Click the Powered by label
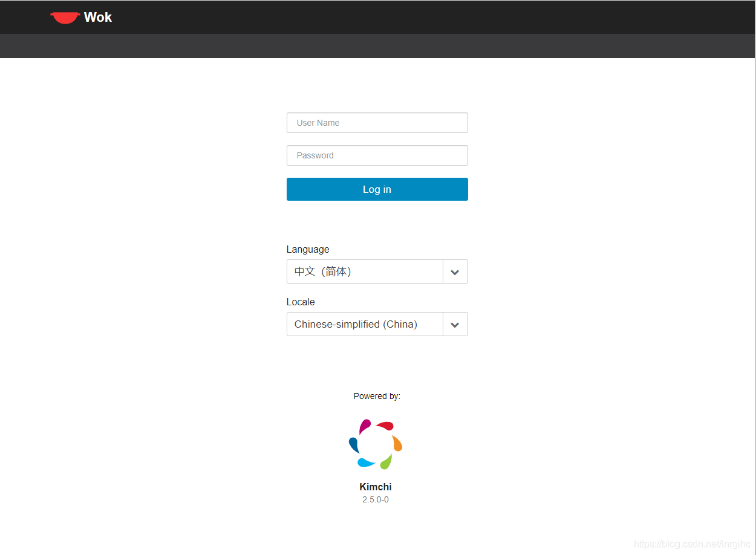Image resolution: width=756 pixels, height=555 pixels. (377, 396)
